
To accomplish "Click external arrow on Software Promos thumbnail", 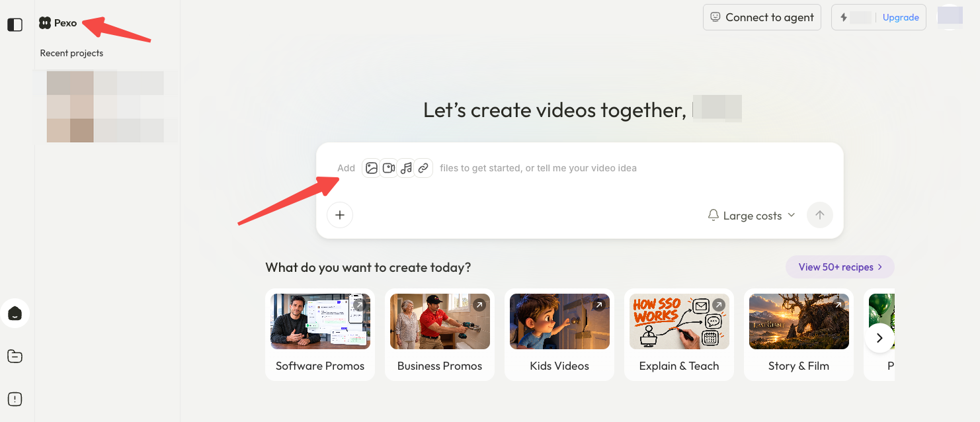I will 359,305.
